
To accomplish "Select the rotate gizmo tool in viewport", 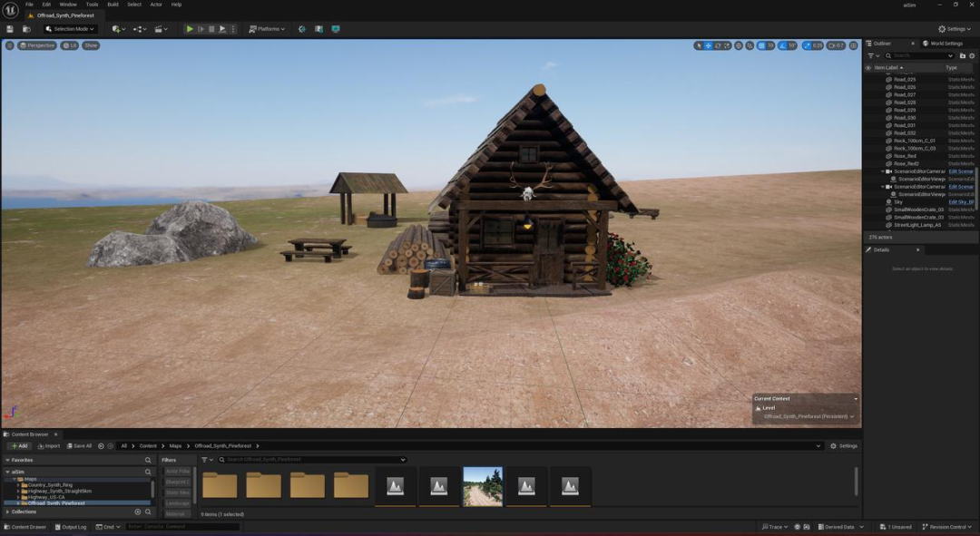I will [718, 45].
